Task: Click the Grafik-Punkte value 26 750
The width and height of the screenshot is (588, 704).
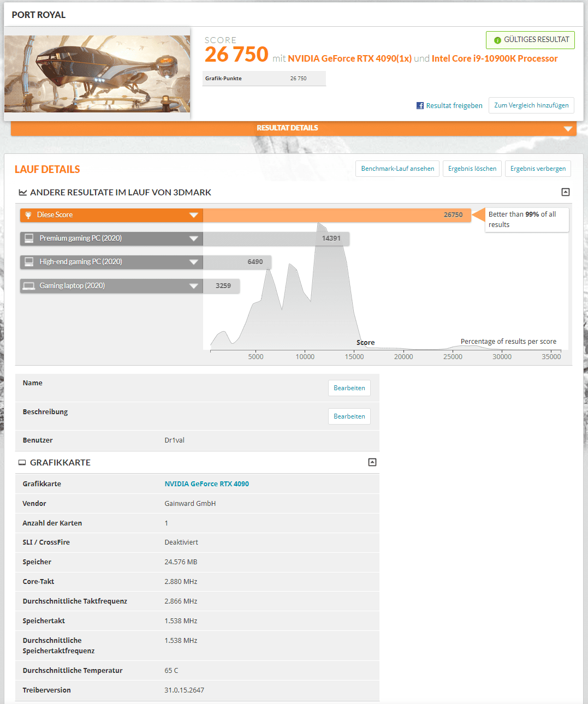Action: point(298,79)
